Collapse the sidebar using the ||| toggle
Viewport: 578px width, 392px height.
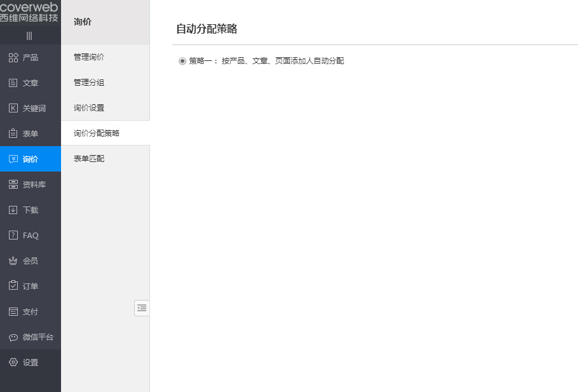click(28, 37)
